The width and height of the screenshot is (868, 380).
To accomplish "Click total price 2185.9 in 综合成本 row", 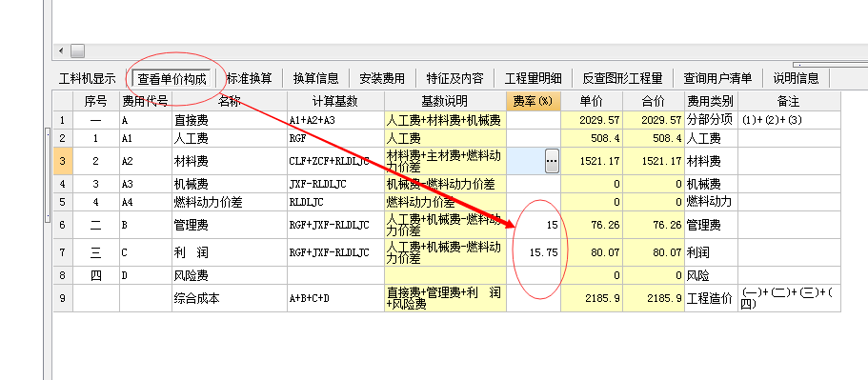I will tap(654, 298).
